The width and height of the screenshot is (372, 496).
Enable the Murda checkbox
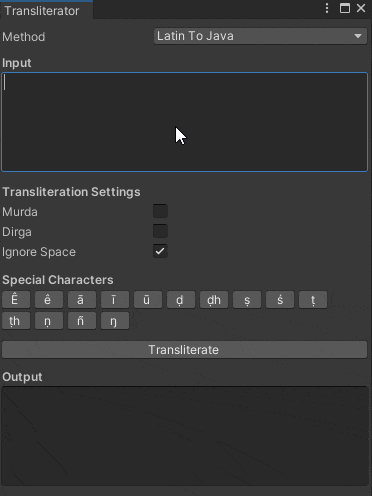[x=160, y=211]
